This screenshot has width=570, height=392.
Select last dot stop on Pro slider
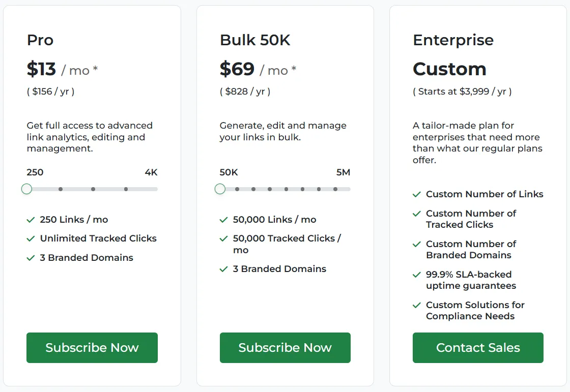point(126,189)
